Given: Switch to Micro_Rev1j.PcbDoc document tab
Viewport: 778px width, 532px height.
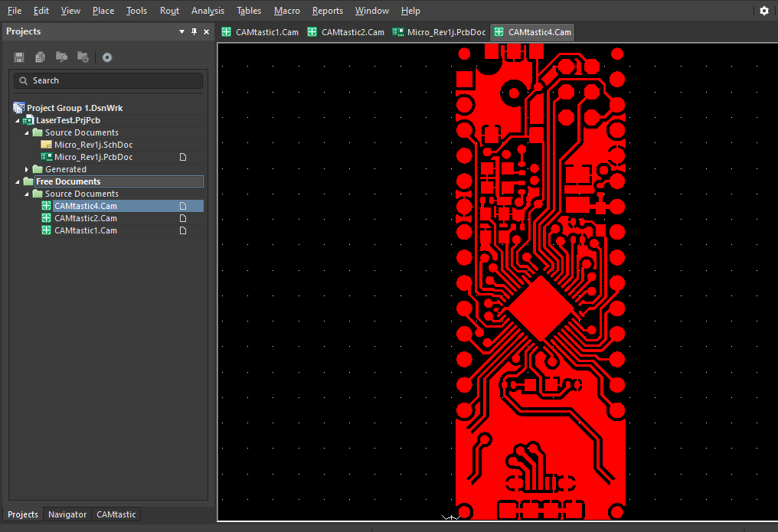Looking at the screenshot, I should [439, 32].
